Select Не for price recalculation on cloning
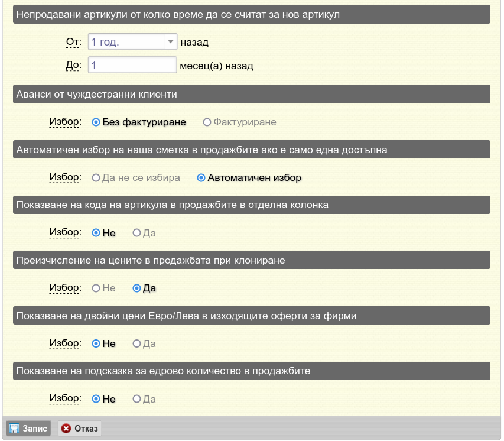Screen dimensions: 504x441 [x=96, y=288]
